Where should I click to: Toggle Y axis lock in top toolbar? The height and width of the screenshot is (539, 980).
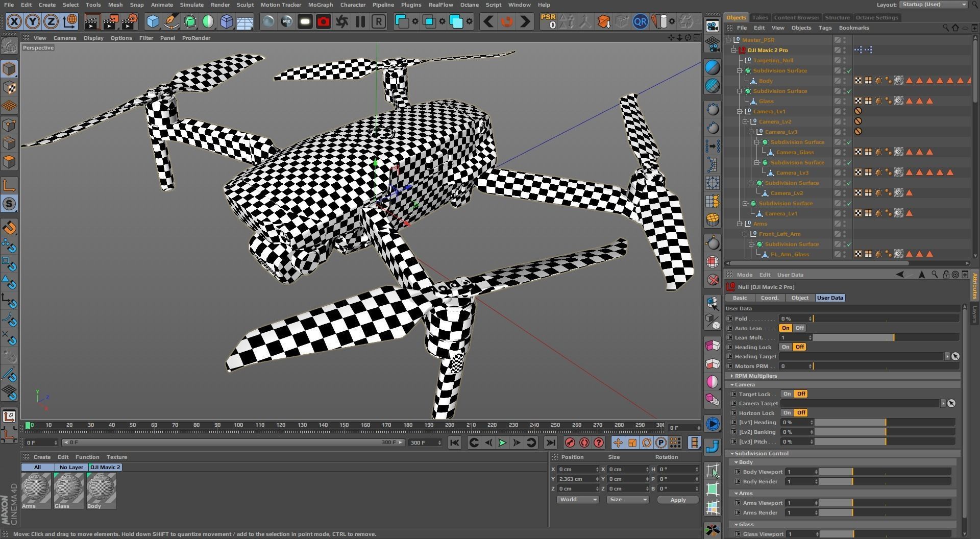33,21
